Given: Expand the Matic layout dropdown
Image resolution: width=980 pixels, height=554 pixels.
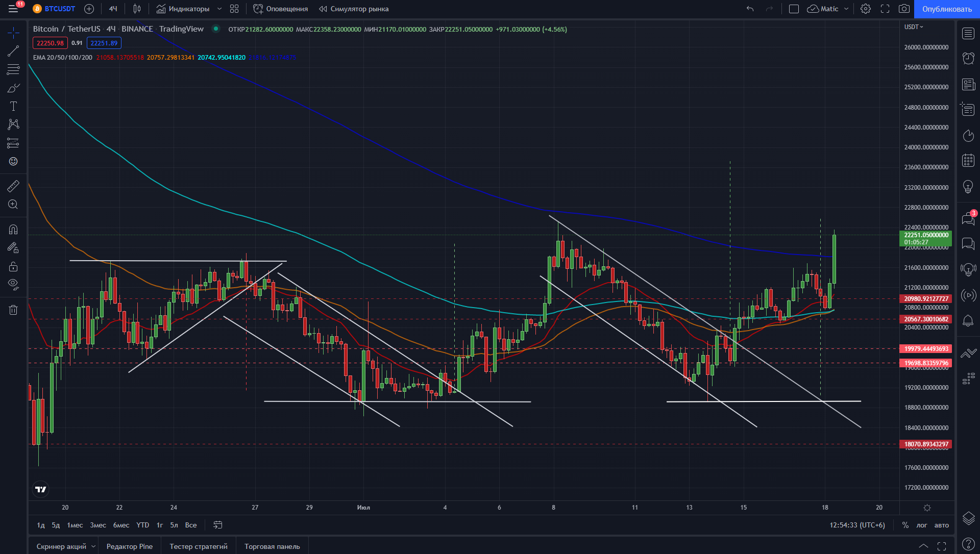Looking at the screenshot, I should [x=846, y=9].
